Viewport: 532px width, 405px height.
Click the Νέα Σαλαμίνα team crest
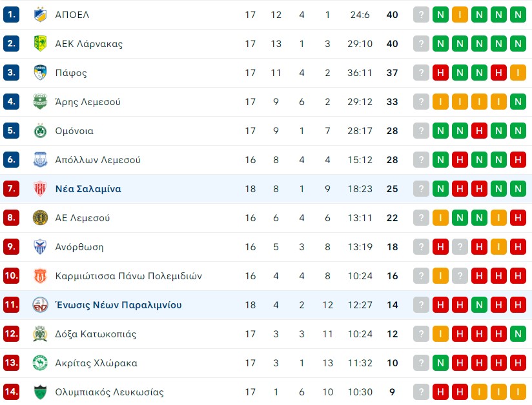coord(40,189)
